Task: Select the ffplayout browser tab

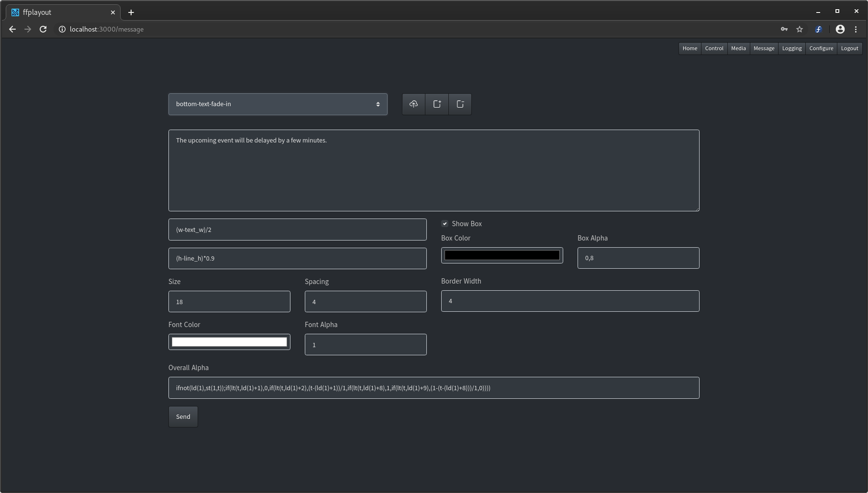Action: pyautogui.click(x=62, y=12)
